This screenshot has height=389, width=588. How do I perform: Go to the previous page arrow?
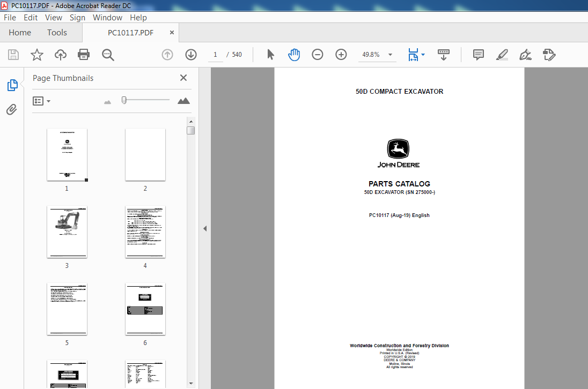(167, 55)
